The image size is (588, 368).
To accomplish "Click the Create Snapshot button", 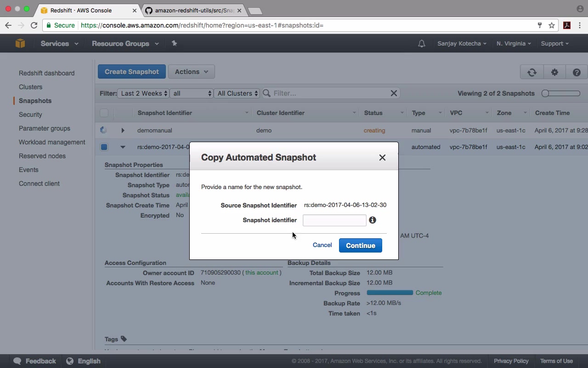I will tap(131, 72).
